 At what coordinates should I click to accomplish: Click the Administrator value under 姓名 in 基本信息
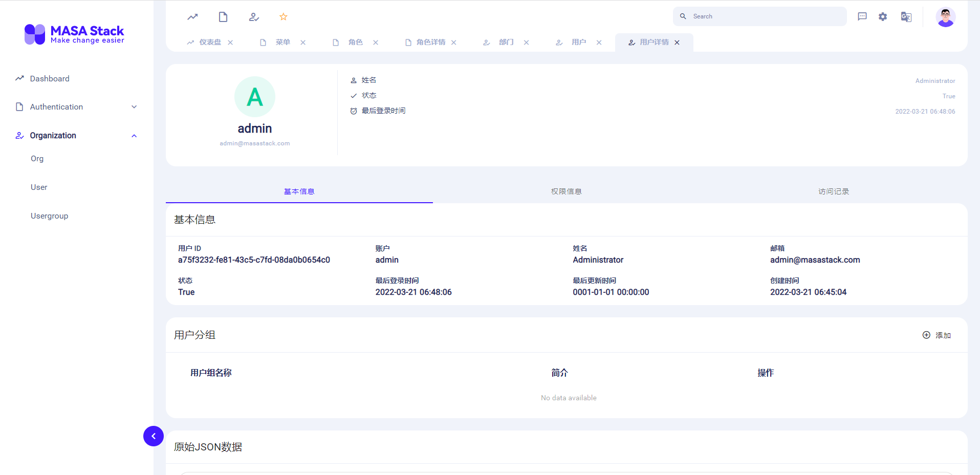click(598, 260)
